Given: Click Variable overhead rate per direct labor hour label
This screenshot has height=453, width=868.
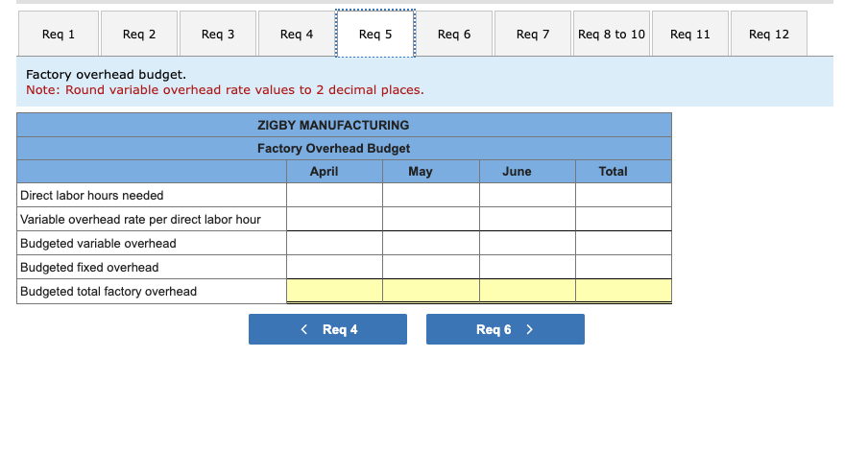Looking at the screenshot, I should pyautogui.click(x=140, y=219).
